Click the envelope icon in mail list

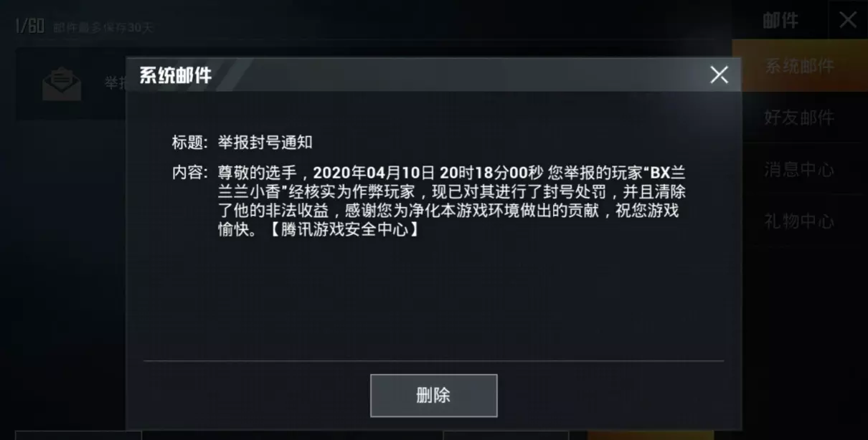62,84
